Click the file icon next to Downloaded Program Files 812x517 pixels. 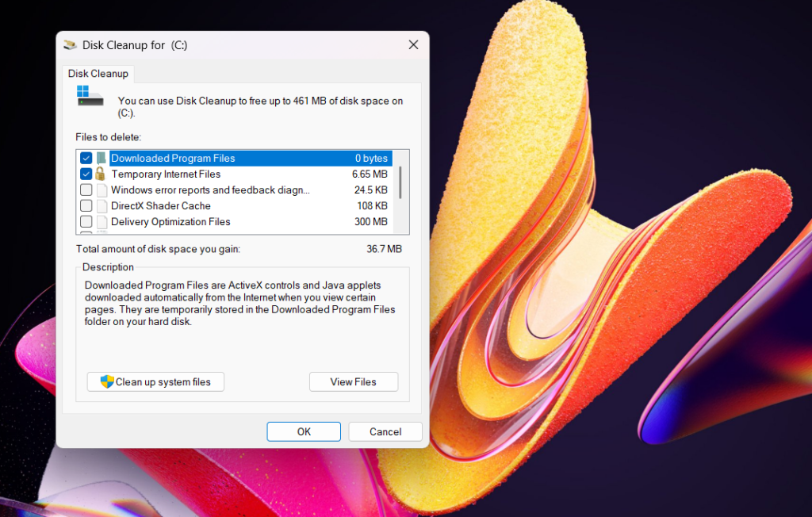[x=102, y=158]
